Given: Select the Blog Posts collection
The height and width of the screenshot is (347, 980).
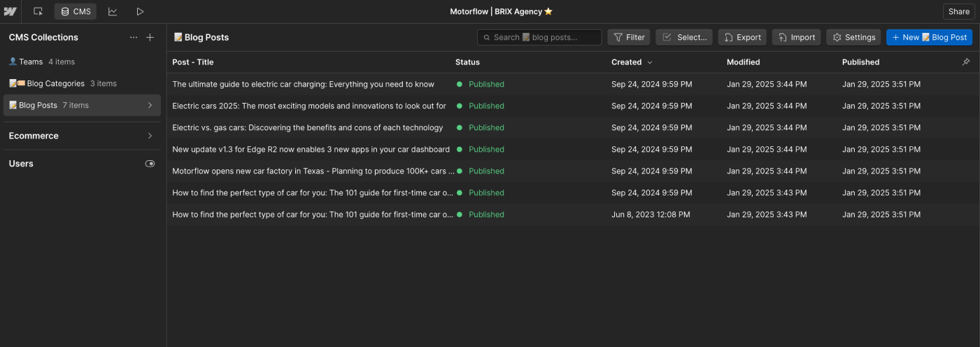Looking at the screenshot, I should [x=83, y=105].
